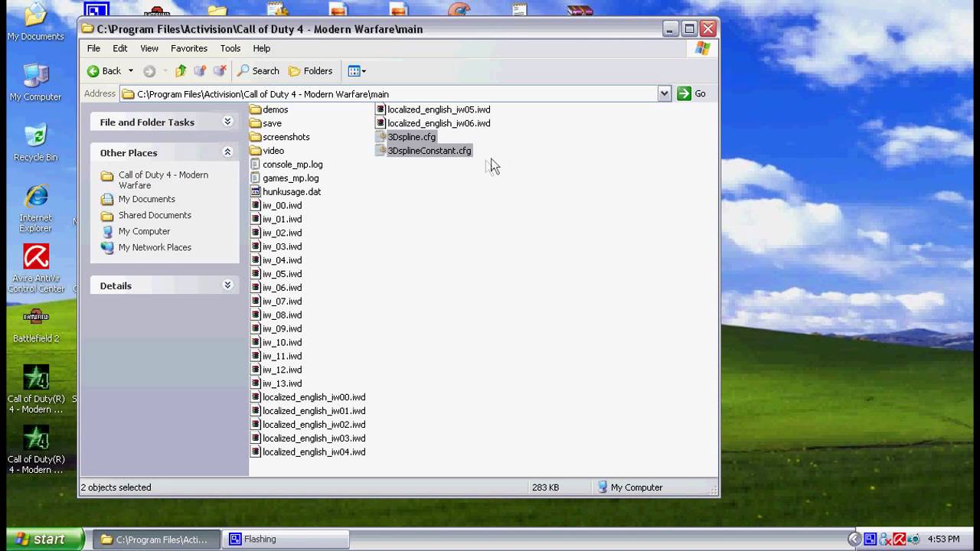Open Call of Duty 4 - Modern Warfare link
This screenshot has width=980, height=551.
click(x=163, y=180)
